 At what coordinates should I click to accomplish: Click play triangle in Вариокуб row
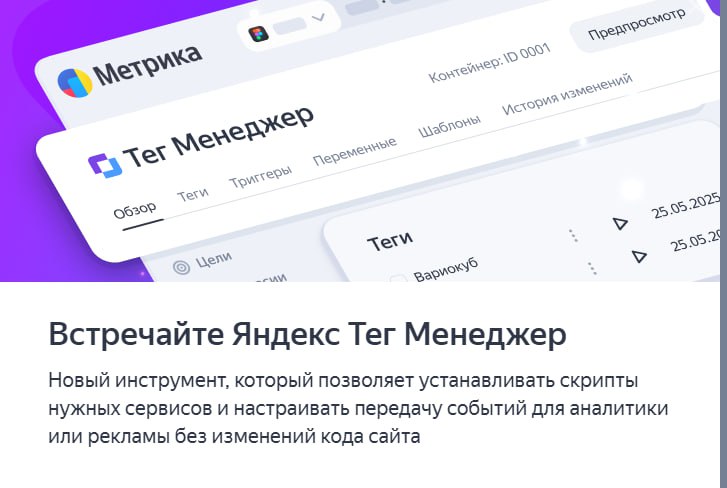pos(639,256)
